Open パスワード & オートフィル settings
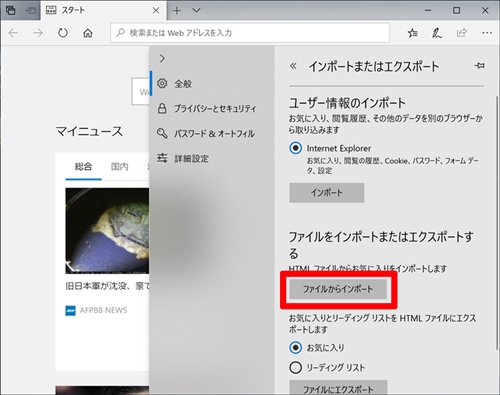Viewport: 500px width, 395px height. point(212,133)
